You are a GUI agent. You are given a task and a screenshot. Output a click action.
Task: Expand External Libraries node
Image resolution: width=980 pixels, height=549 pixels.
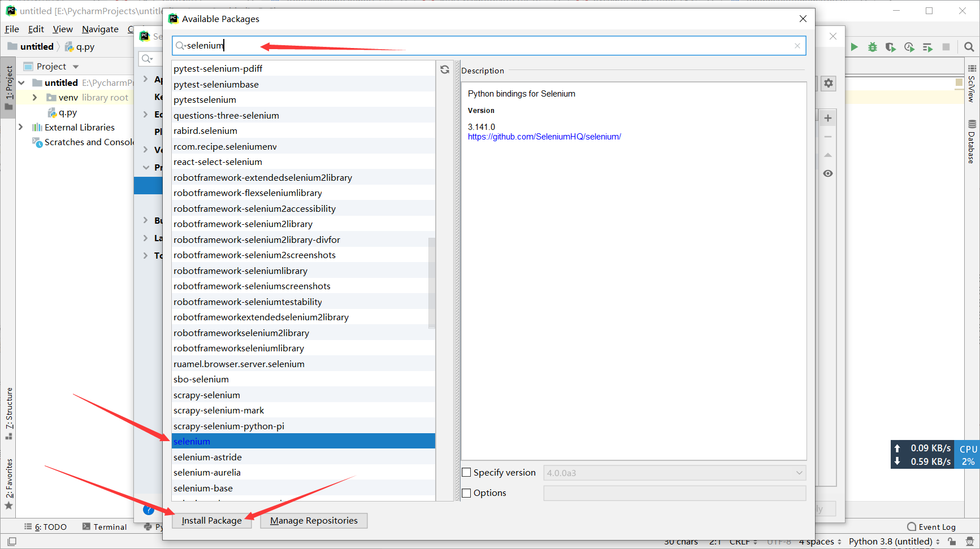[x=21, y=127]
